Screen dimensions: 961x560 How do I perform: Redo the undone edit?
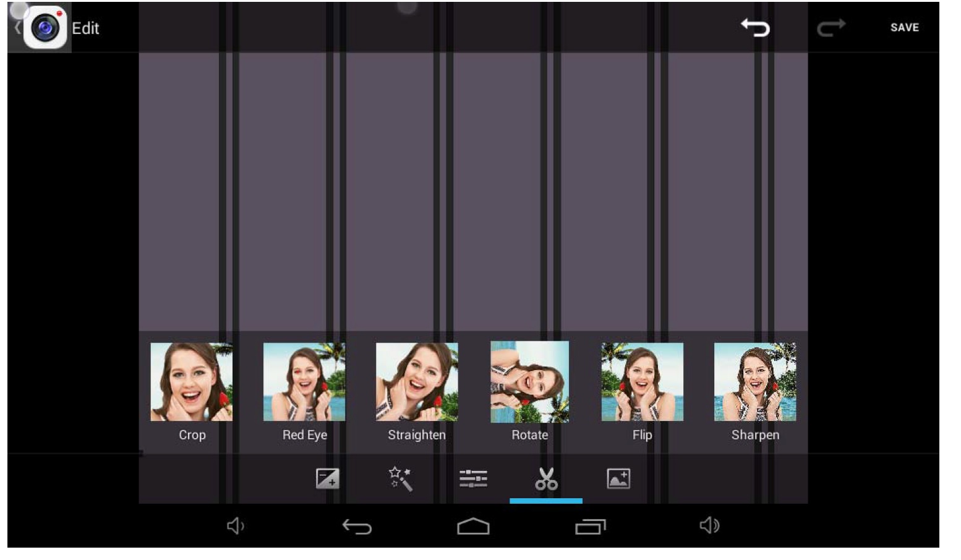click(831, 27)
